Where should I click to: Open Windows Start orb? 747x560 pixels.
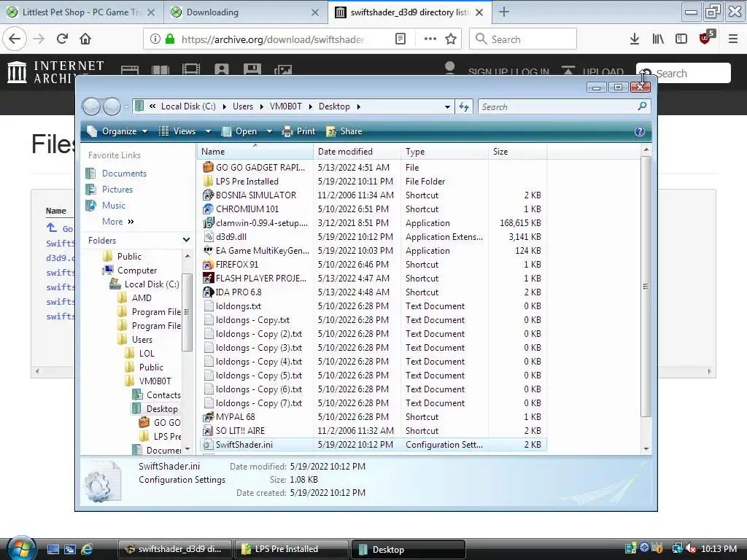click(21, 549)
